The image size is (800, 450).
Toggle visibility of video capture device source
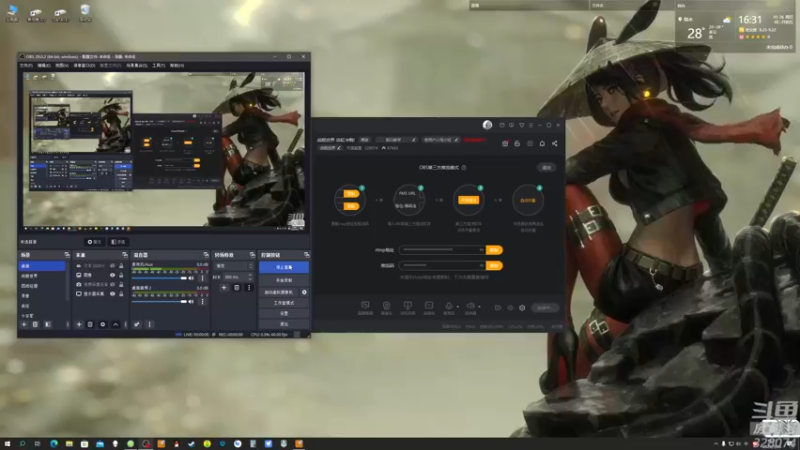coord(112,284)
